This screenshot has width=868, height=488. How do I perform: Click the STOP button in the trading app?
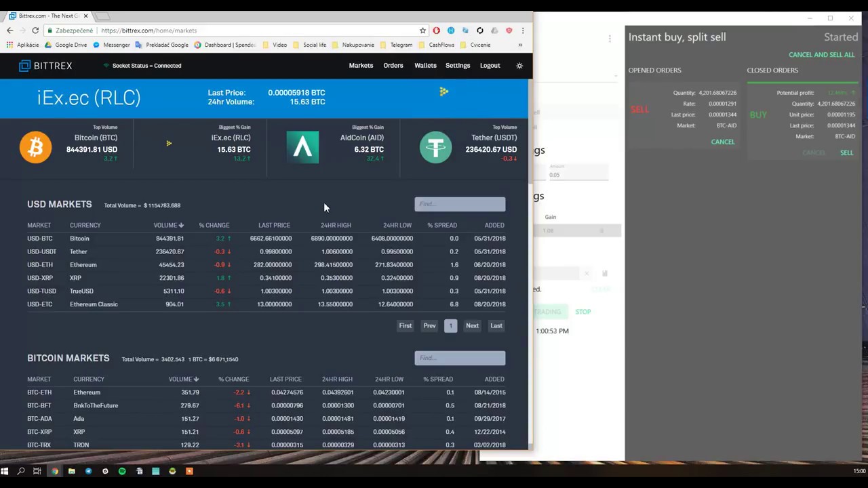[583, 312]
